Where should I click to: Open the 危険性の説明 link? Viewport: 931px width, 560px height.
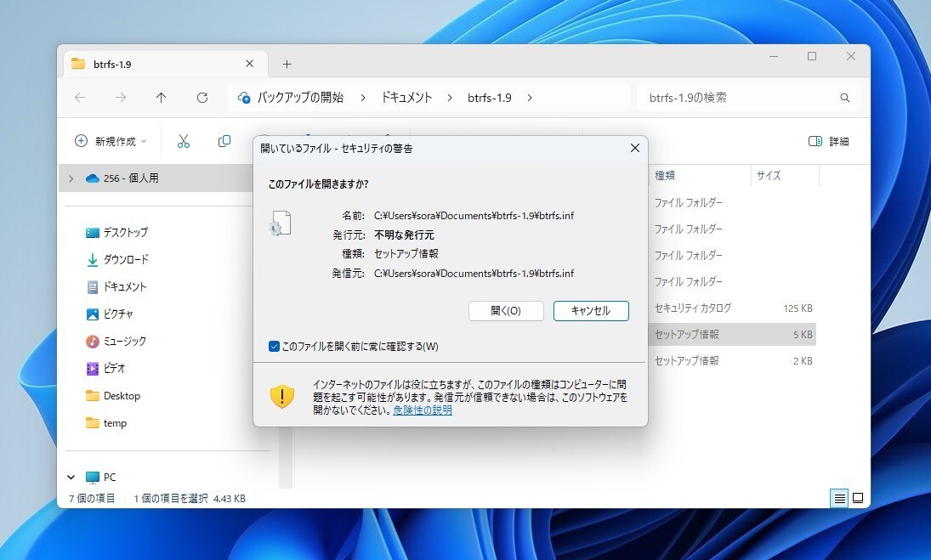[x=423, y=410]
